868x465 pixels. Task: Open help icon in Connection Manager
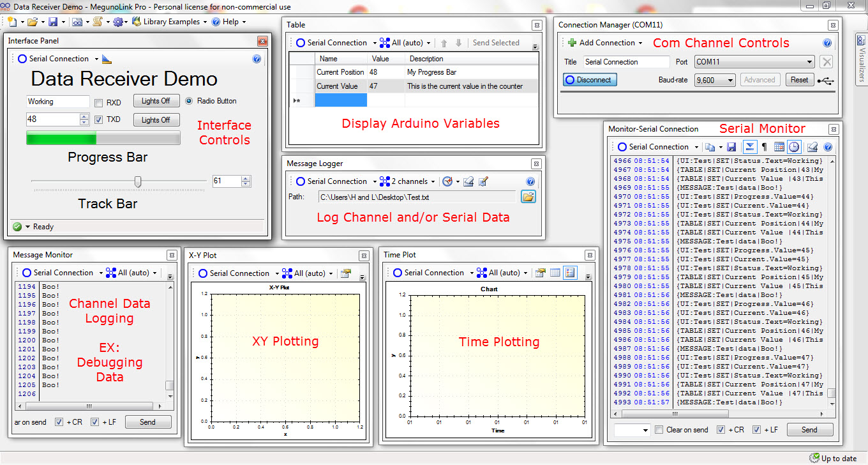pyautogui.click(x=827, y=43)
